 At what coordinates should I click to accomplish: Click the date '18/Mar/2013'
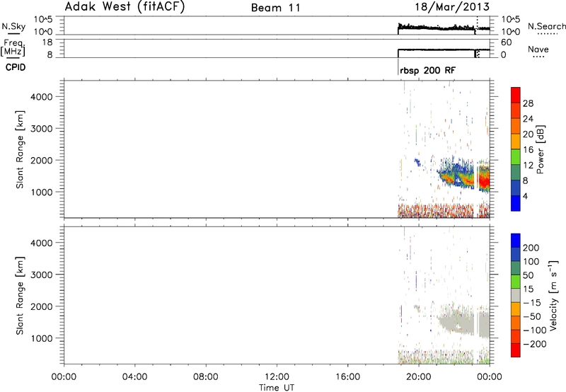[452, 7]
